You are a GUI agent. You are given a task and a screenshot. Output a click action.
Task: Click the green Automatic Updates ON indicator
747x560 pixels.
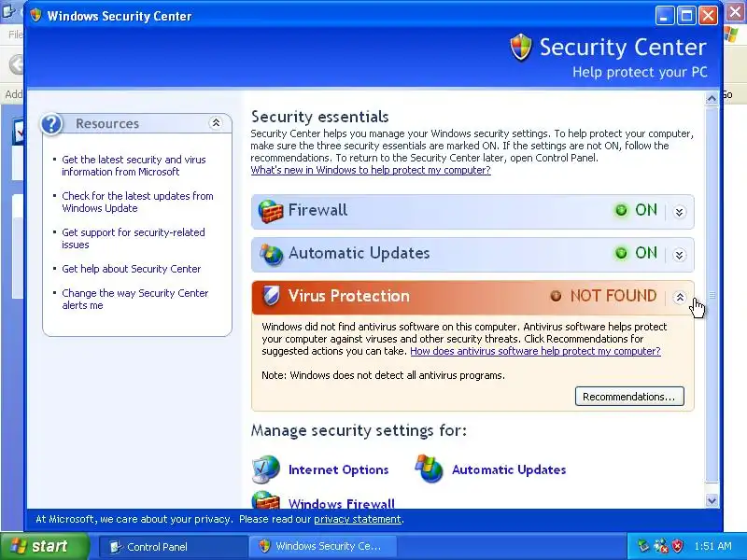(x=621, y=253)
